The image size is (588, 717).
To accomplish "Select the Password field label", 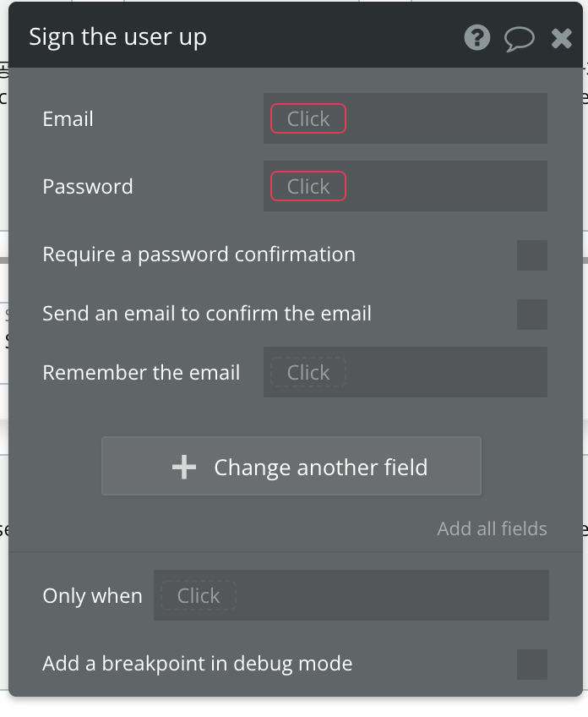I will [x=88, y=187].
